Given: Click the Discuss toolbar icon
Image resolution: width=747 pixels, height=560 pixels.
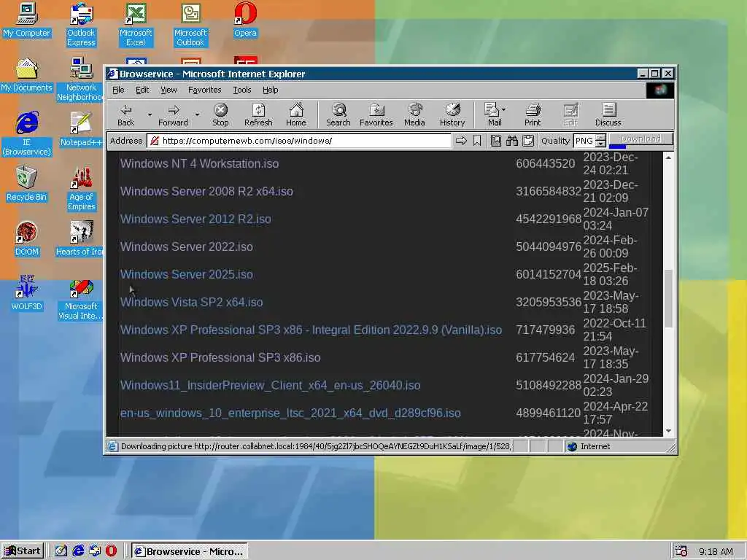Looking at the screenshot, I should click(608, 114).
